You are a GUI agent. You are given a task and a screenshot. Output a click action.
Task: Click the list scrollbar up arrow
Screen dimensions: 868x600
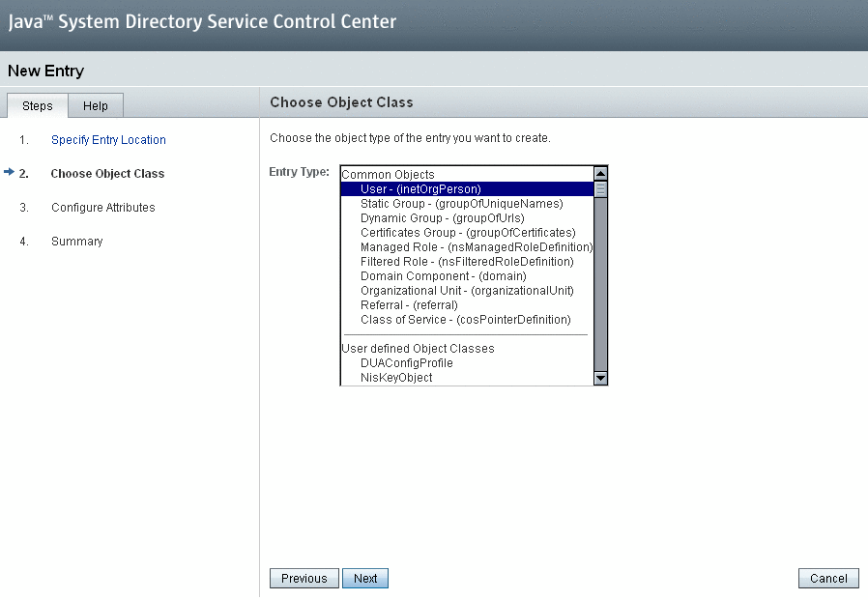(x=600, y=173)
